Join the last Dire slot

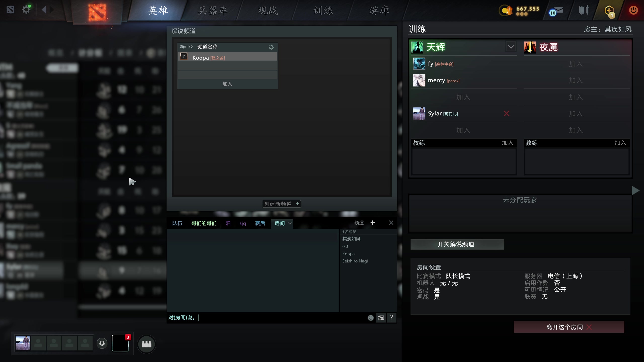[577, 130]
